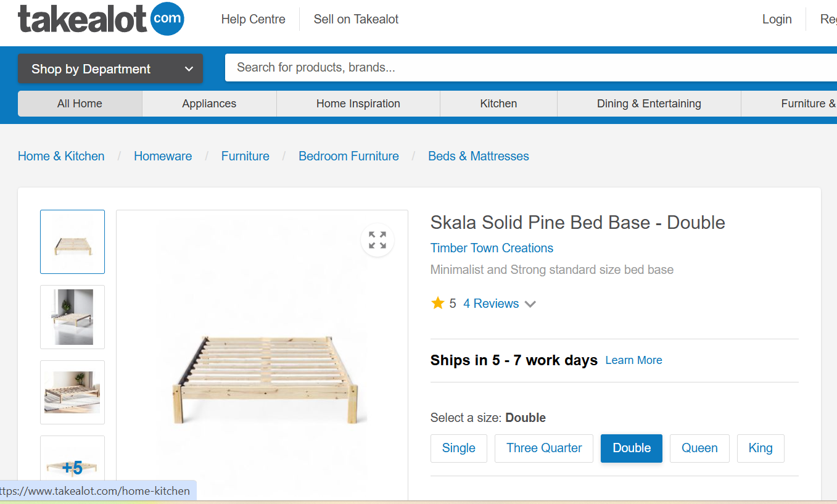Select the Queen bed size

click(x=699, y=448)
